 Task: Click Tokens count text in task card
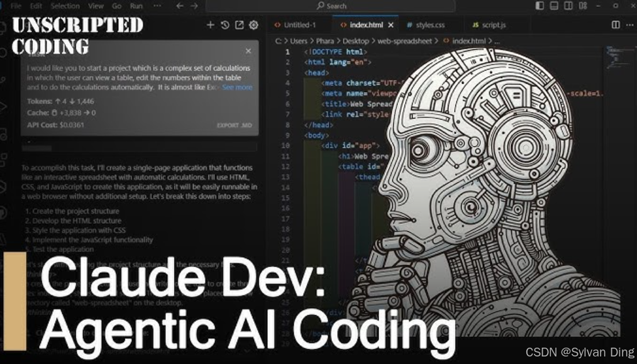pos(60,101)
